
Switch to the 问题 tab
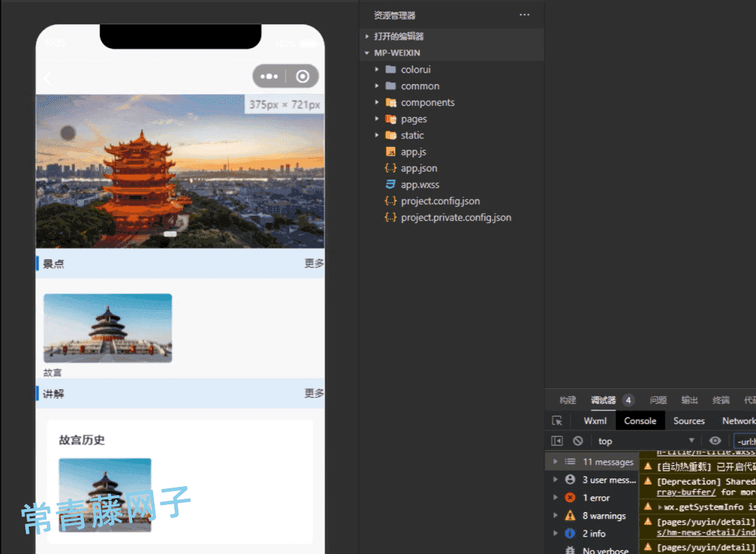pos(658,400)
